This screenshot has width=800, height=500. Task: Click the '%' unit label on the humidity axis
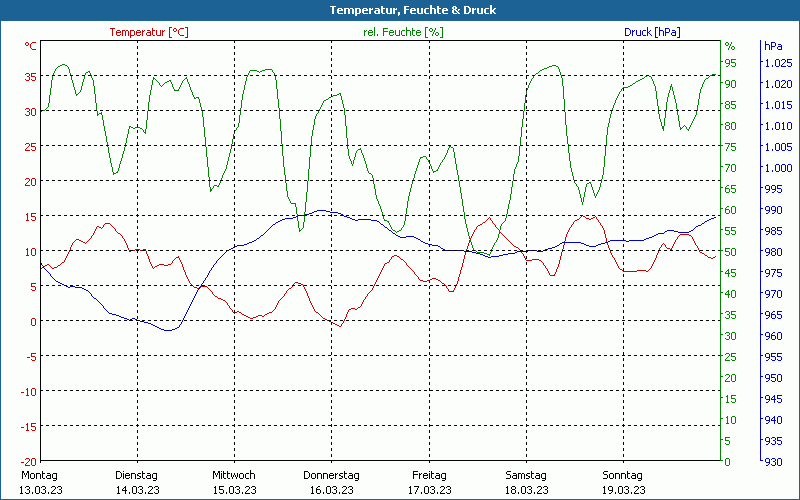[x=730, y=46]
